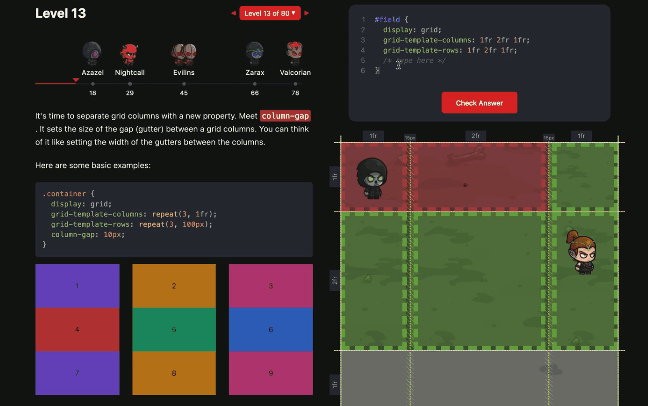
Task: Click the first 1fr column label above field
Action: (x=373, y=136)
